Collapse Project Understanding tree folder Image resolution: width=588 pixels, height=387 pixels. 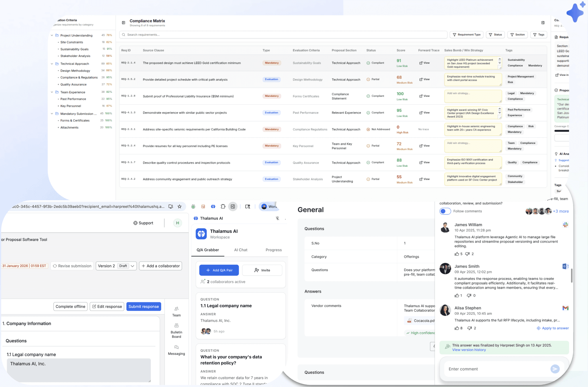(52, 35)
